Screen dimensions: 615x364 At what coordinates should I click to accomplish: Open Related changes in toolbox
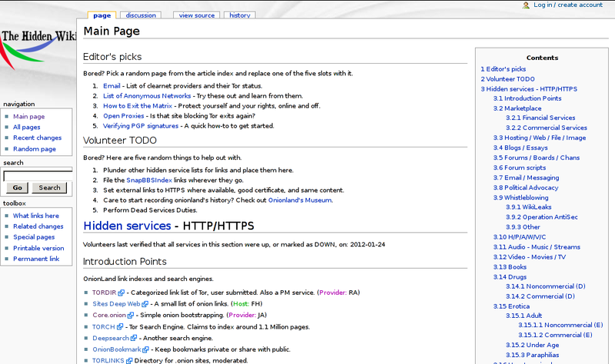click(38, 226)
